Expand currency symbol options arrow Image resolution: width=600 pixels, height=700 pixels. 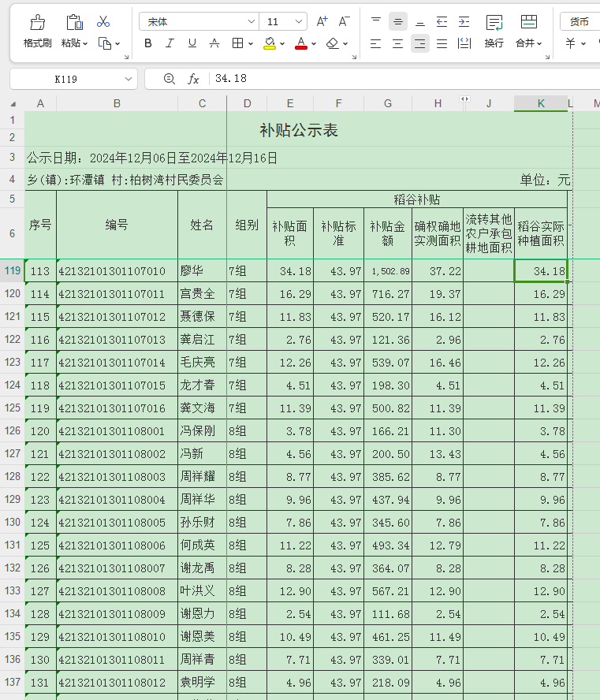click(x=583, y=44)
